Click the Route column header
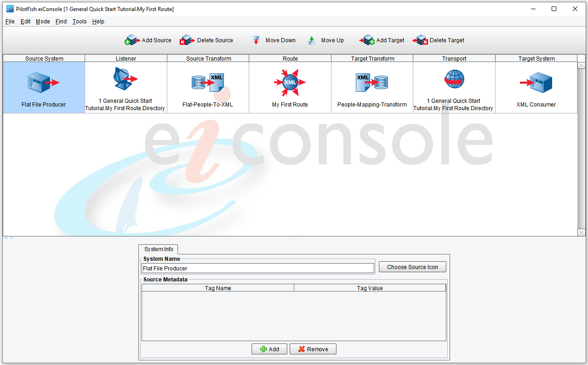Image resolution: width=588 pixels, height=365 pixels. point(290,58)
